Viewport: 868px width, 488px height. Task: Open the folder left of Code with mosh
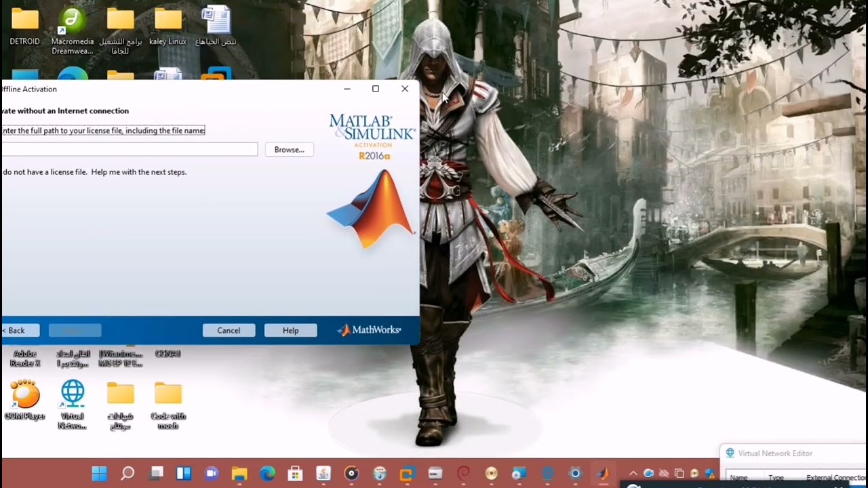coord(121,405)
